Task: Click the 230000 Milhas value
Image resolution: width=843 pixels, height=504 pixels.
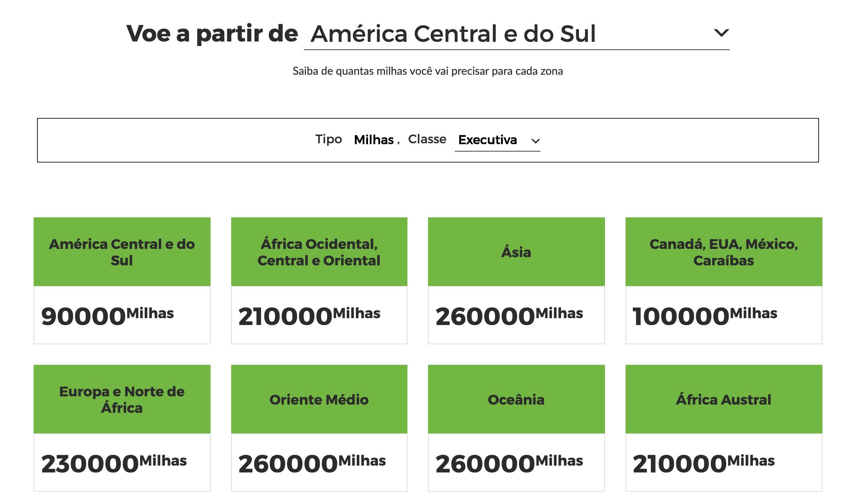Action: coord(114,463)
